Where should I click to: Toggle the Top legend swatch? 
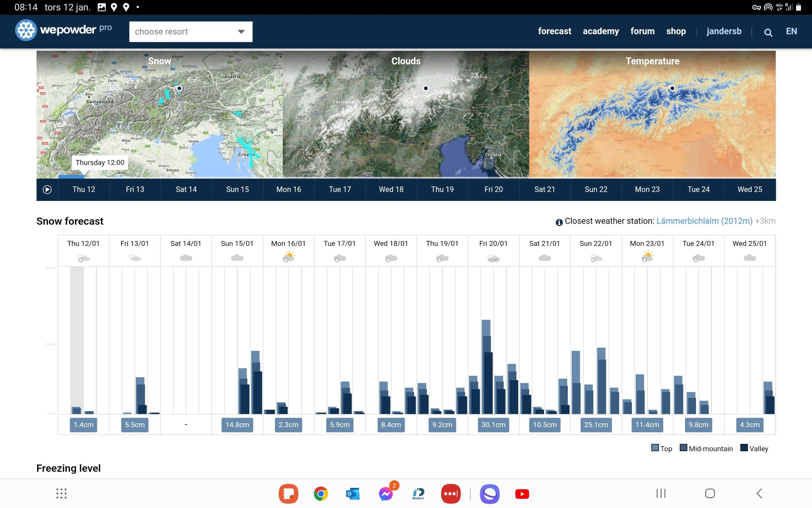[655, 448]
